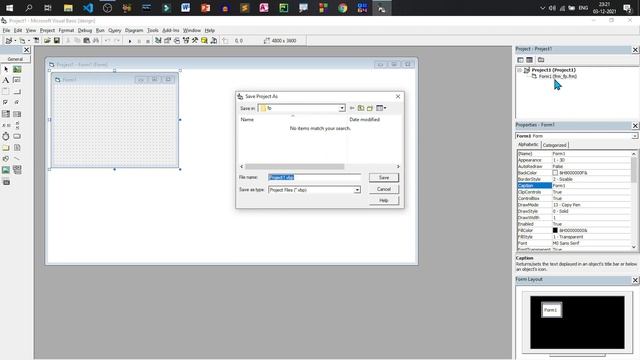Select the ListBox control tool
Image resolution: width=640 pixels, height=360 pixels.
tap(17, 114)
